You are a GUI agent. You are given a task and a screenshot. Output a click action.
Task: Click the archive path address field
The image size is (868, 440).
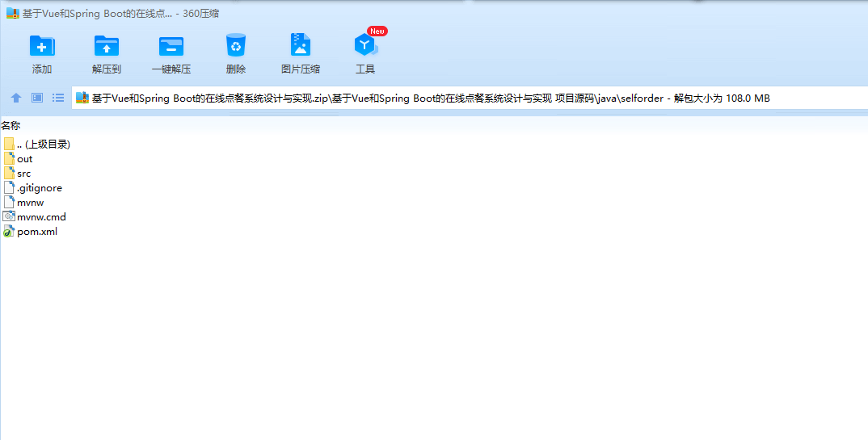pyautogui.click(x=470, y=98)
